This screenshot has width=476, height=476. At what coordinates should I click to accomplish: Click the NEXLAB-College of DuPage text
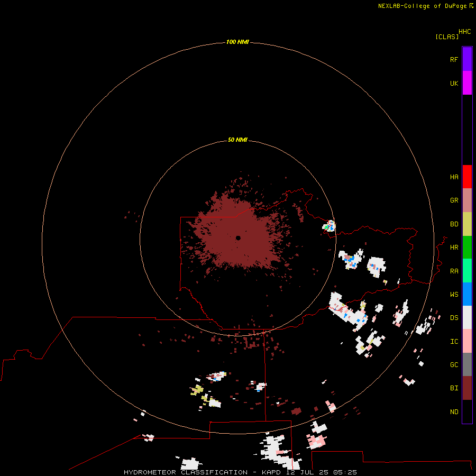point(423,6)
